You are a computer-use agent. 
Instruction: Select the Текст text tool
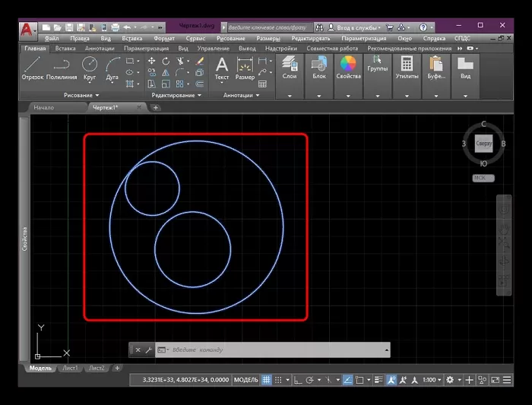pyautogui.click(x=222, y=68)
